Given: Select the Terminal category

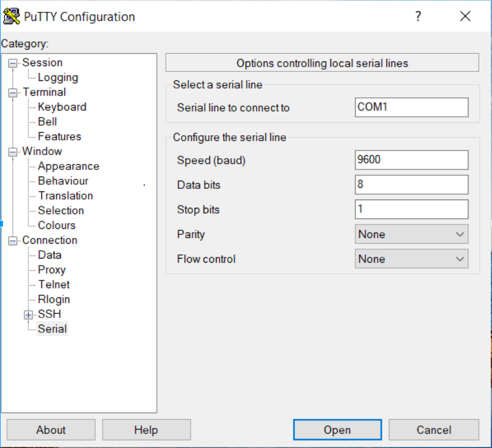Looking at the screenshot, I should [x=44, y=92].
